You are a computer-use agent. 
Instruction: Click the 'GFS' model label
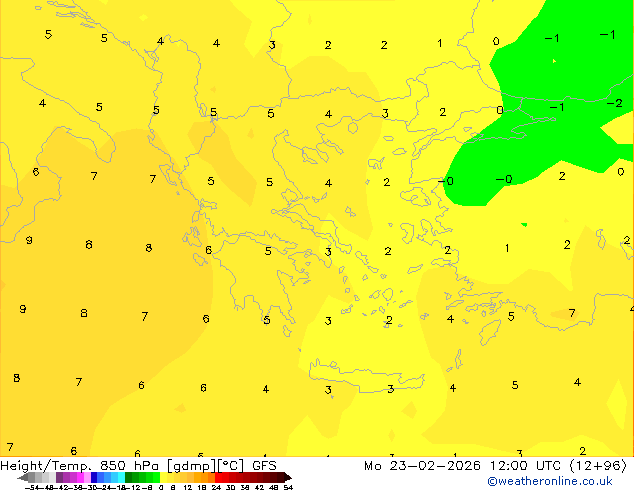pyautogui.click(x=264, y=466)
